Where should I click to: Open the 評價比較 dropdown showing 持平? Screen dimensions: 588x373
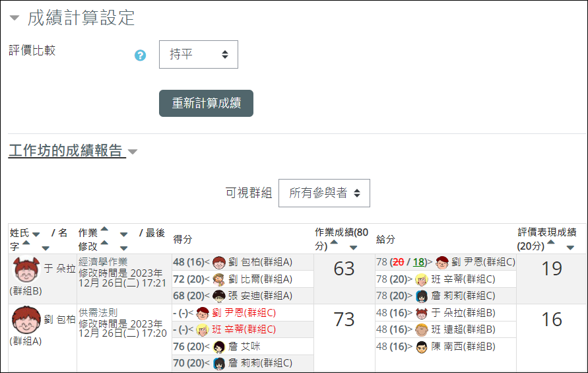pyautogui.click(x=199, y=54)
